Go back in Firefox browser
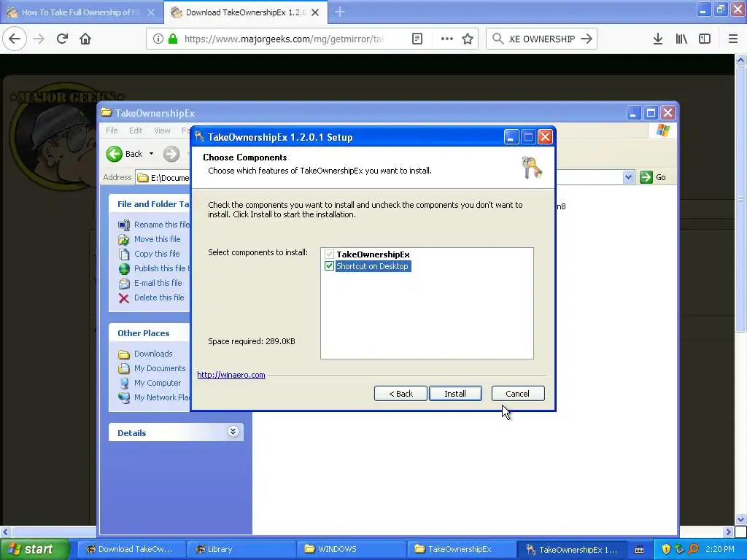 [15, 39]
